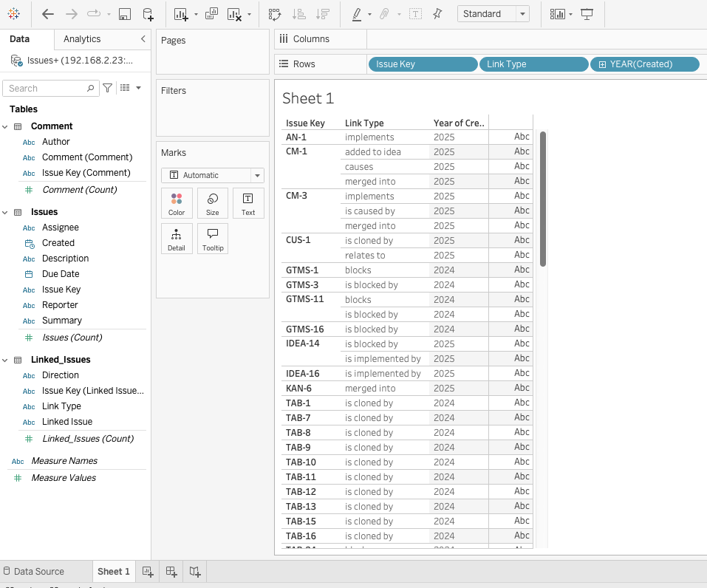Click the Presentation Mode icon
Screen dimensions: 707x588
point(587,14)
